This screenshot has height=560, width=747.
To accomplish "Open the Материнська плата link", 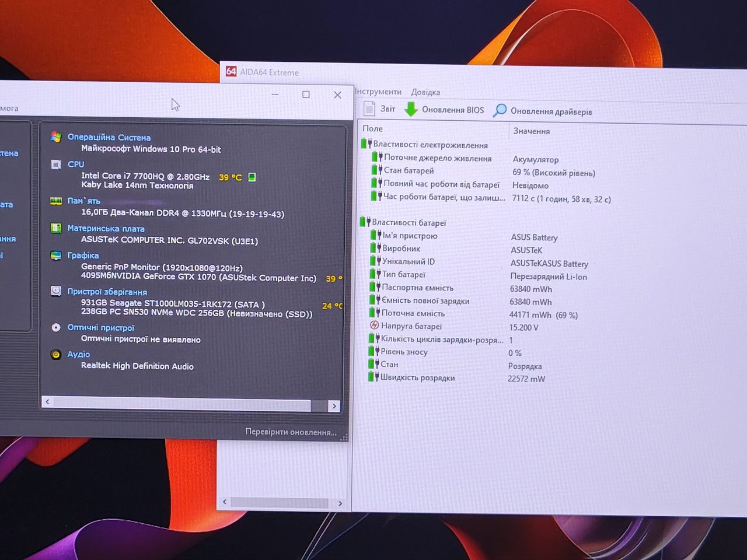I will (x=106, y=229).
